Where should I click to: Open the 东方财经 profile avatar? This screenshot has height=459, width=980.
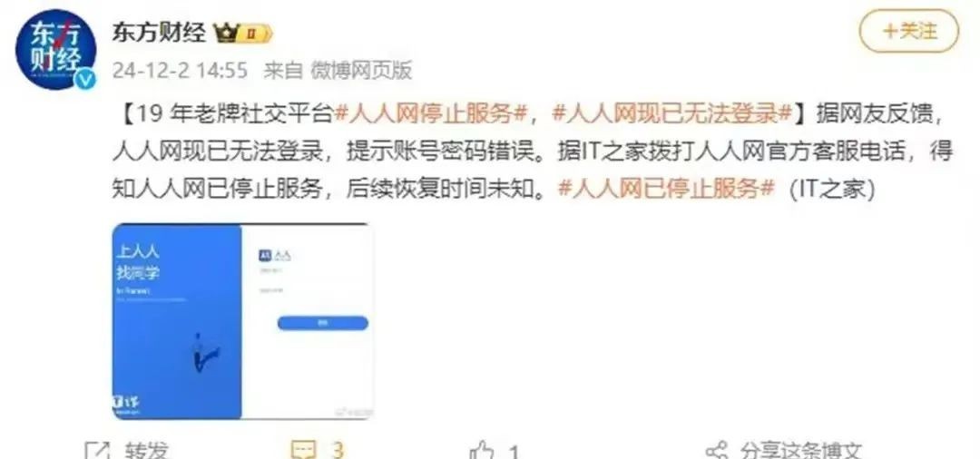coord(55,49)
